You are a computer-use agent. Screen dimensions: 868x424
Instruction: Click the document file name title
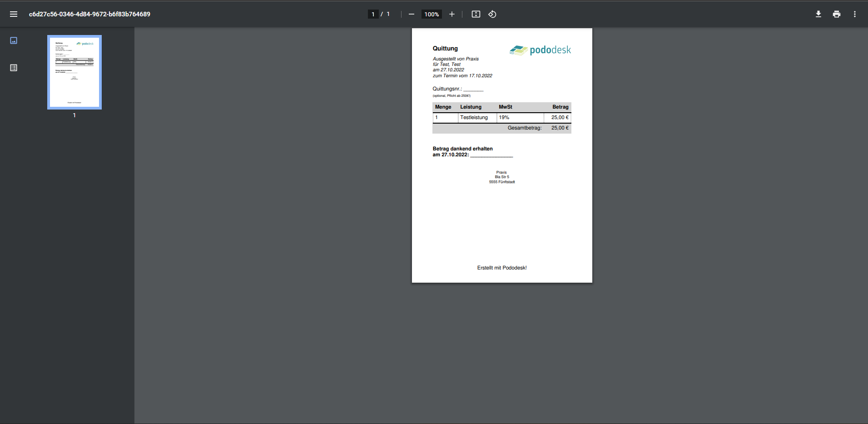click(89, 14)
